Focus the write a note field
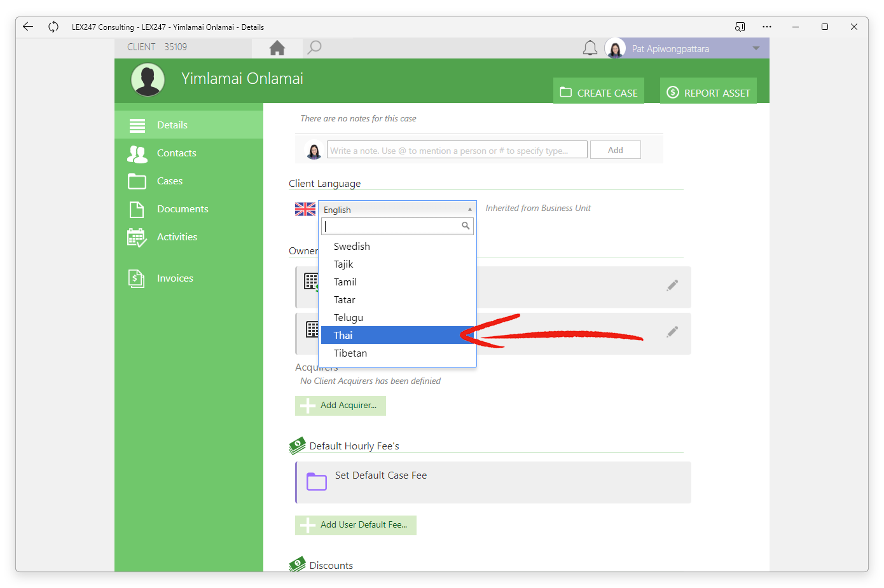The width and height of the screenshot is (884, 588). click(457, 150)
